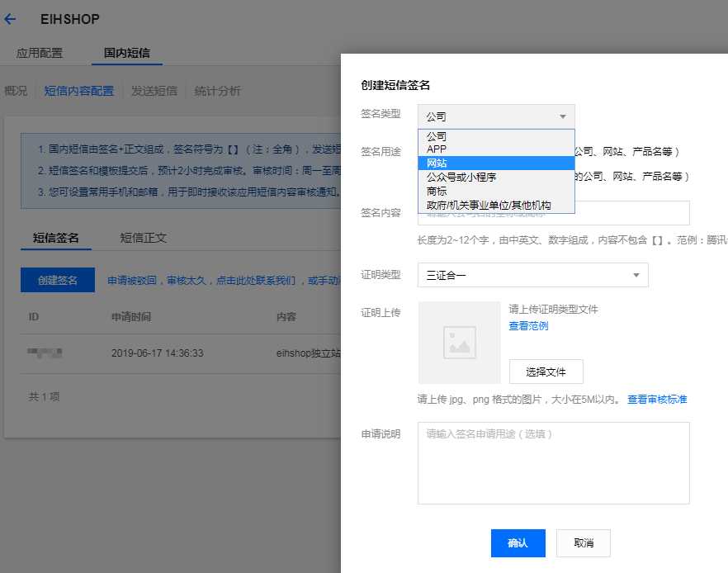Open the 证明类型 dropdown showing 三证合一
The height and width of the screenshot is (573, 728).
532,275
